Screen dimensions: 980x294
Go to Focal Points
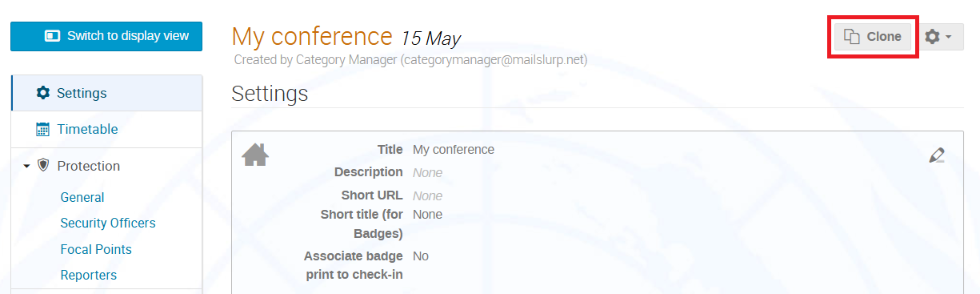tap(96, 249)
